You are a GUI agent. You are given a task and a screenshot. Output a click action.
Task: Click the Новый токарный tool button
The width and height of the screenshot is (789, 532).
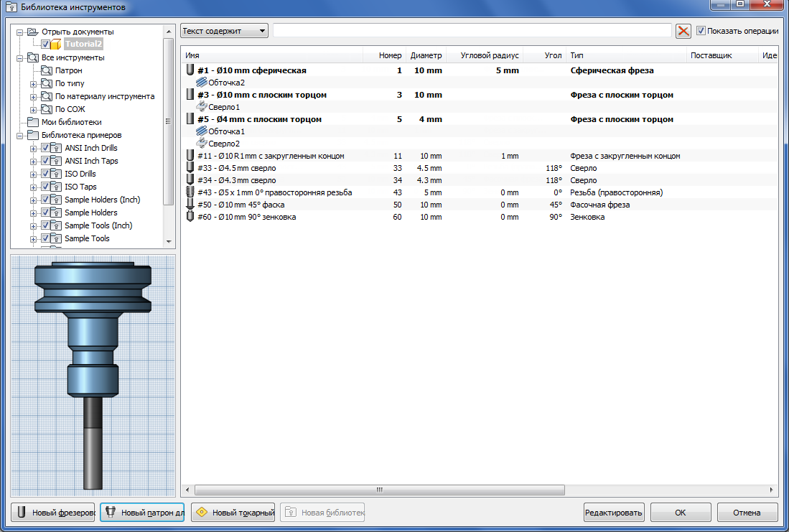[x=233, y=513]
